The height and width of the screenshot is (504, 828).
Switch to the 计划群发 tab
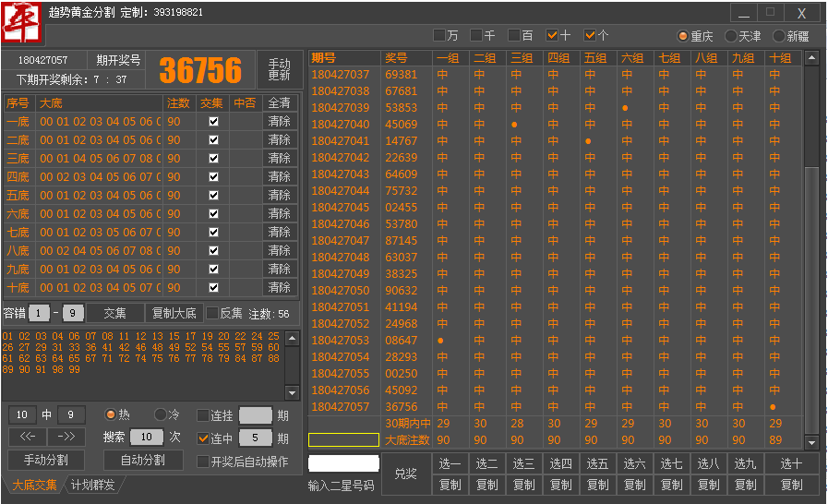click(93, 485)
